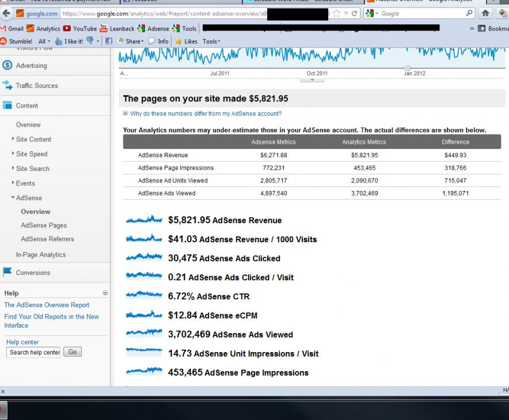This screenshot has height=420, width=509.
Task: Click the search magnifier in the Google box
Action: pos(469,13)
